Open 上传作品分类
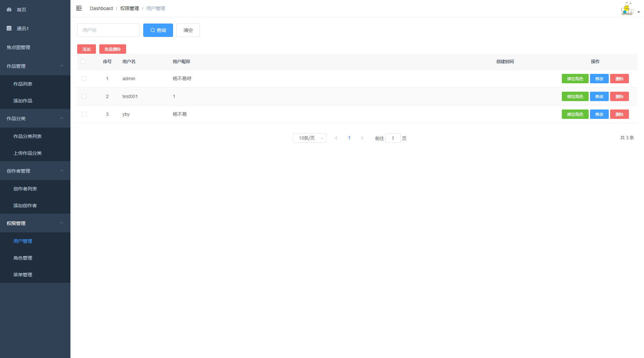This screenshot has width=644, height=358. tap(35, 153)
